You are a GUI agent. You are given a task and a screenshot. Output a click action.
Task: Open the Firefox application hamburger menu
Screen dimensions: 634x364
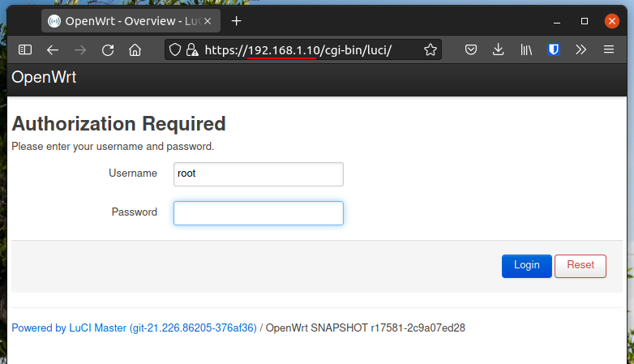(609, 49)
